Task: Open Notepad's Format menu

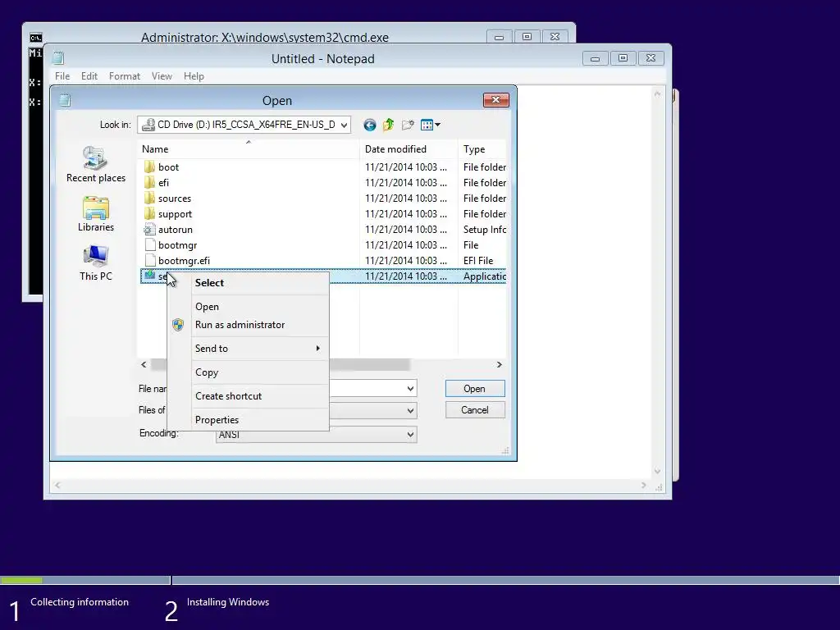Action: pyautogui.click(x=125, y=76)
